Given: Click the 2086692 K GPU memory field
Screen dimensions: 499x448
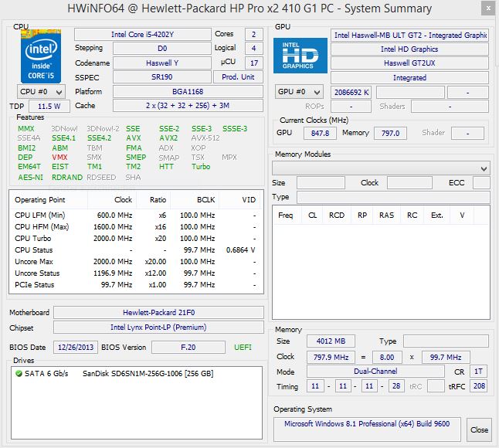Looking at the screenshot, I should point(351,92).
